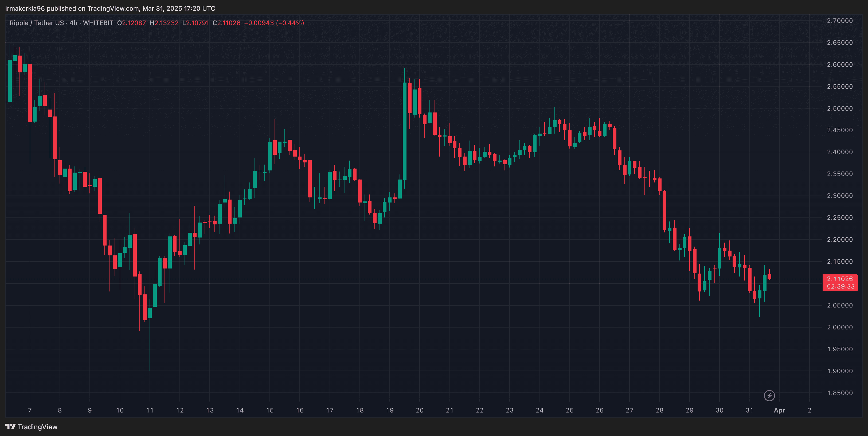Click date label 25 on the time axis
Screen dimensions: 868x436
[570, 410]
